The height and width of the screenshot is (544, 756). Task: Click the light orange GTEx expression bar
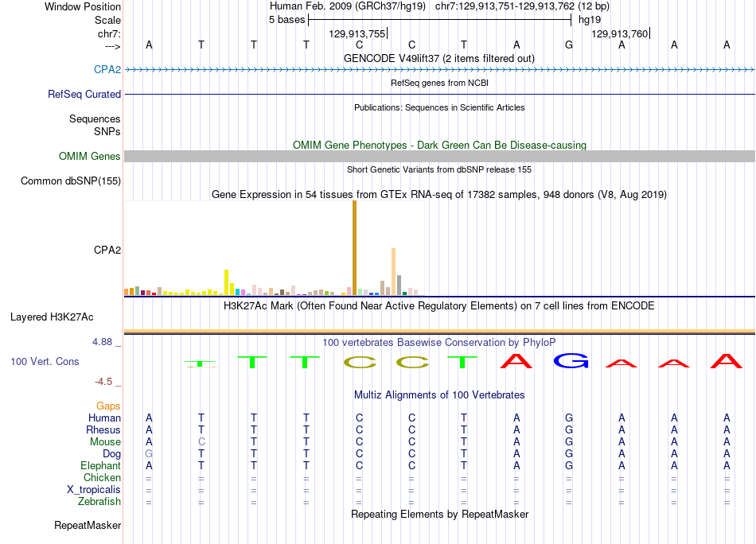click(x=393, y=271)
